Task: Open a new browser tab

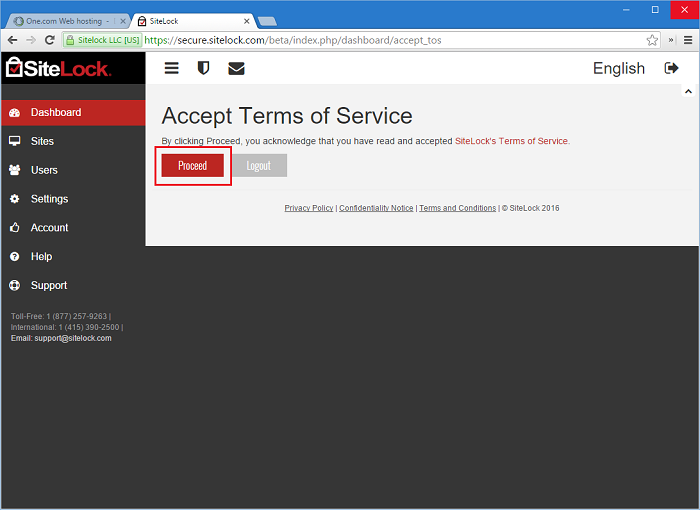Action: pos(267,21)
